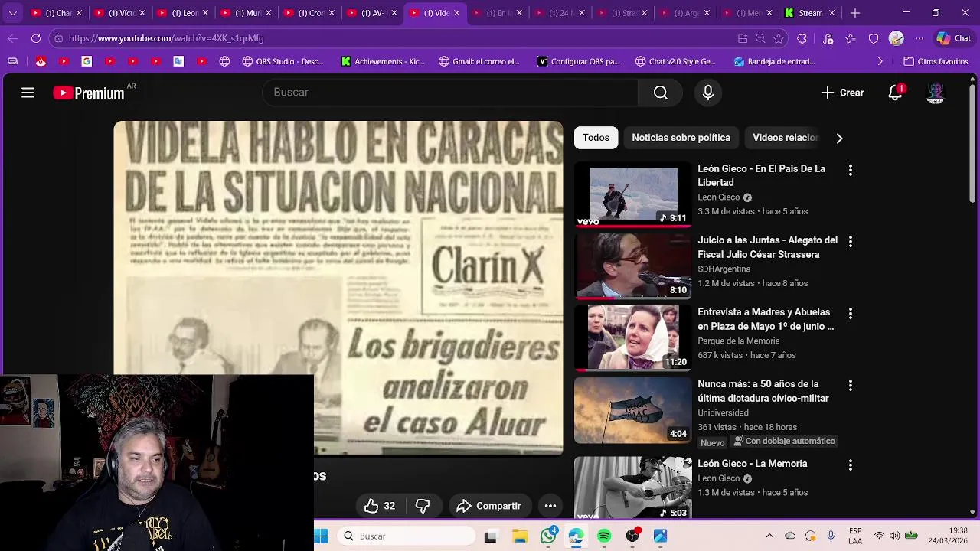Open title Entrevista a Madres y Abuelas

(766, 319)
